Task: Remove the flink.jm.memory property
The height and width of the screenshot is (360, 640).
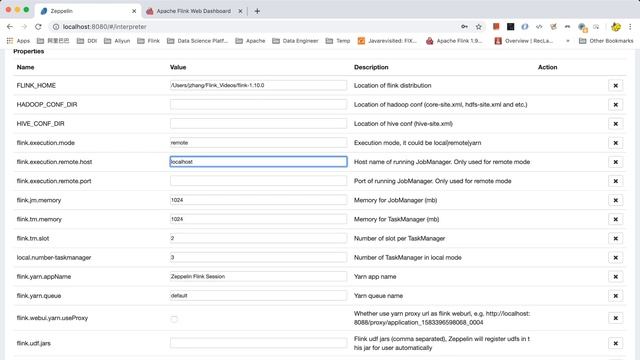Action: [616, 200]
